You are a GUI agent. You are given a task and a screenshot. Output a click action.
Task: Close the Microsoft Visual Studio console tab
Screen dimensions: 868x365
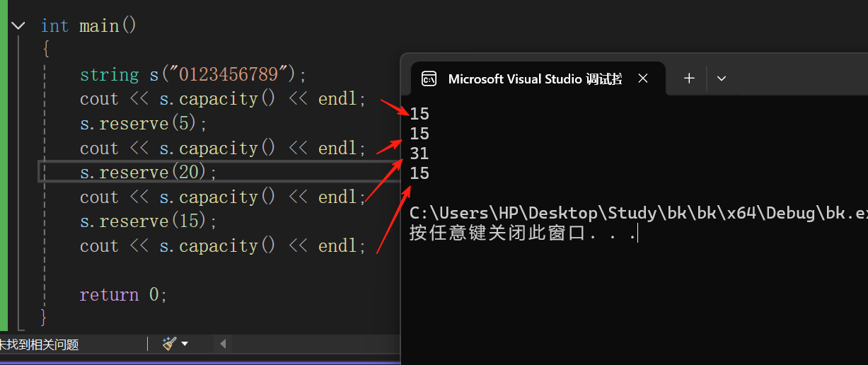[643, 79]
